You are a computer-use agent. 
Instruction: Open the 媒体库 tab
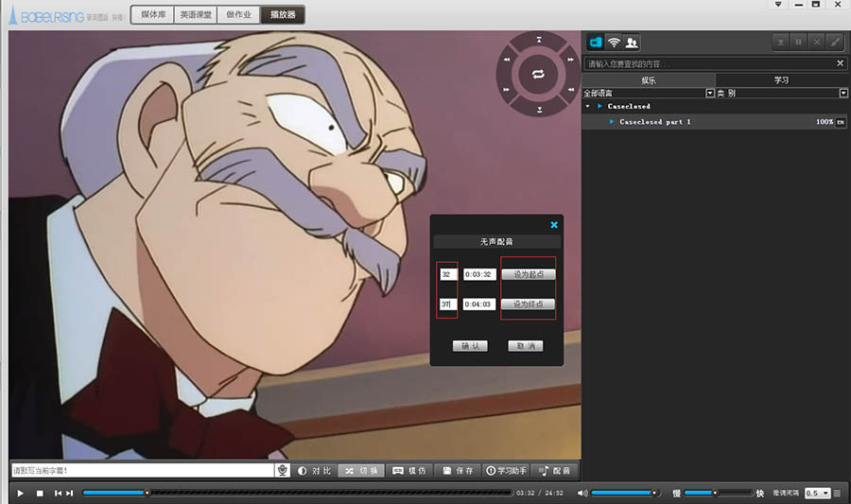pyautogui.click(x=153, y=14)
